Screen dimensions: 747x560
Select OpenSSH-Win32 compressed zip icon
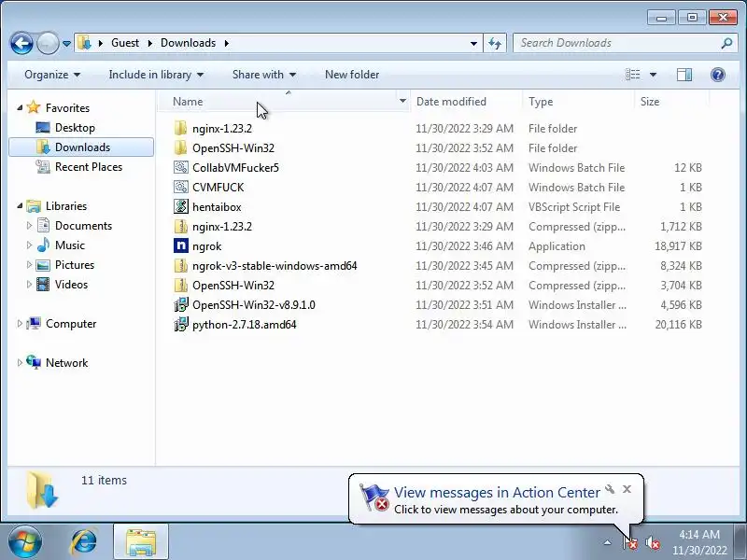point(181,286)
